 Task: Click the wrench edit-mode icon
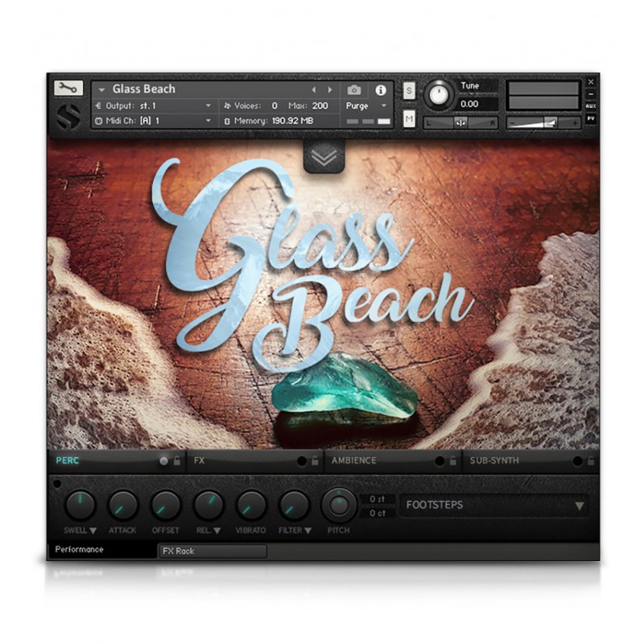[x=68, y=89]
